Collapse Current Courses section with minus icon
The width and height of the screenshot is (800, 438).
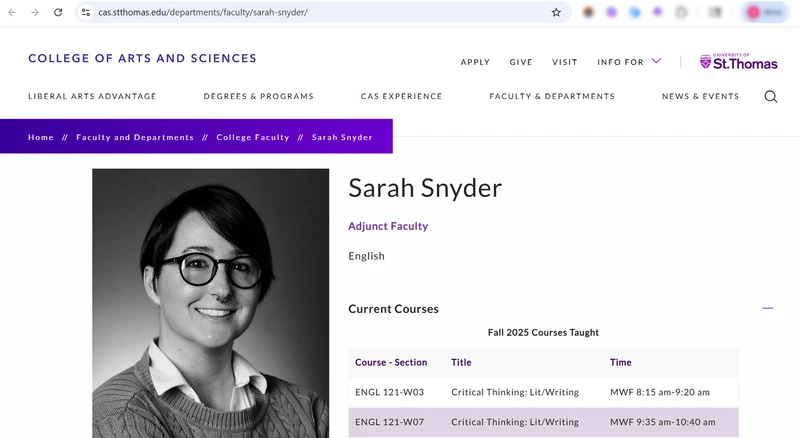767,308
